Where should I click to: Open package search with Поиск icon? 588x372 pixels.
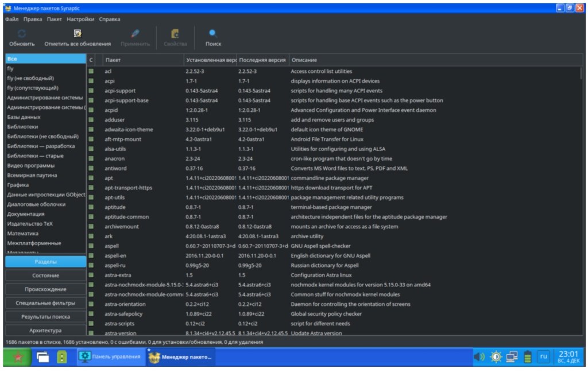click(213, 34)
